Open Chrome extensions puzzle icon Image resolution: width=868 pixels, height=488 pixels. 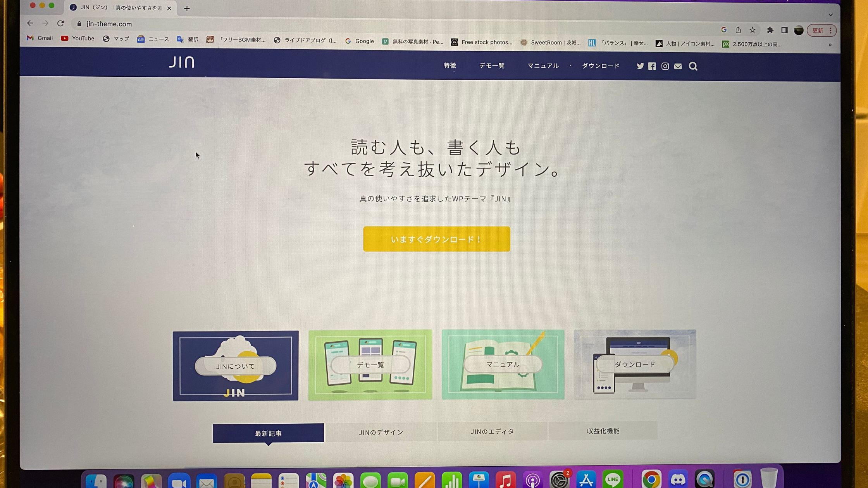tap(770, 30)
